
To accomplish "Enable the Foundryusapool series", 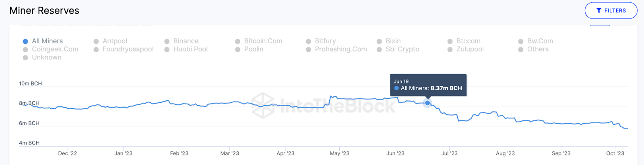I will coord(128,49).
